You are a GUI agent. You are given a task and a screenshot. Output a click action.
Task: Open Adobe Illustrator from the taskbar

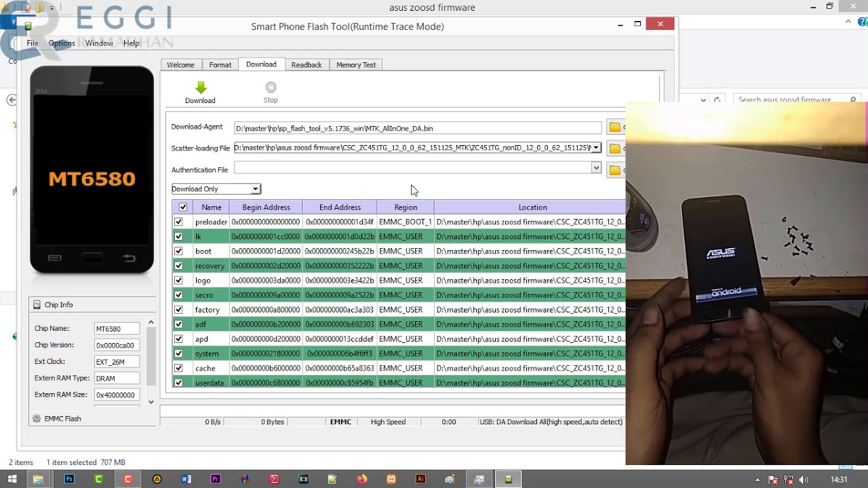pos(420,479)
